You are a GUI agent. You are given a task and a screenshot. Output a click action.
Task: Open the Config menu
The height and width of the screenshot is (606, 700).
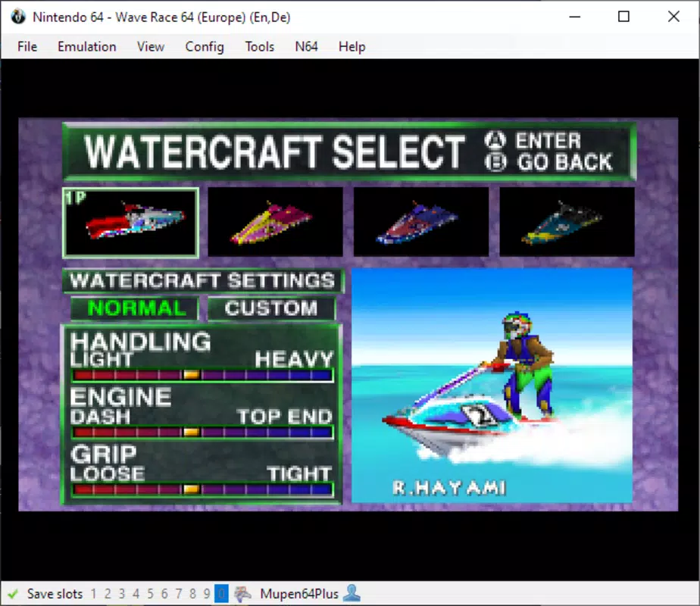pyautogui.click(x=205, y=46)
